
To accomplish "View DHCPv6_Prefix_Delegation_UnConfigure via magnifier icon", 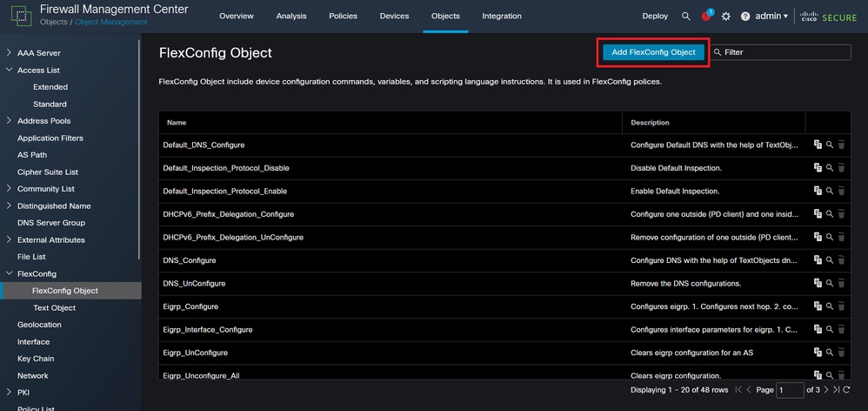I will click(829, 237).
